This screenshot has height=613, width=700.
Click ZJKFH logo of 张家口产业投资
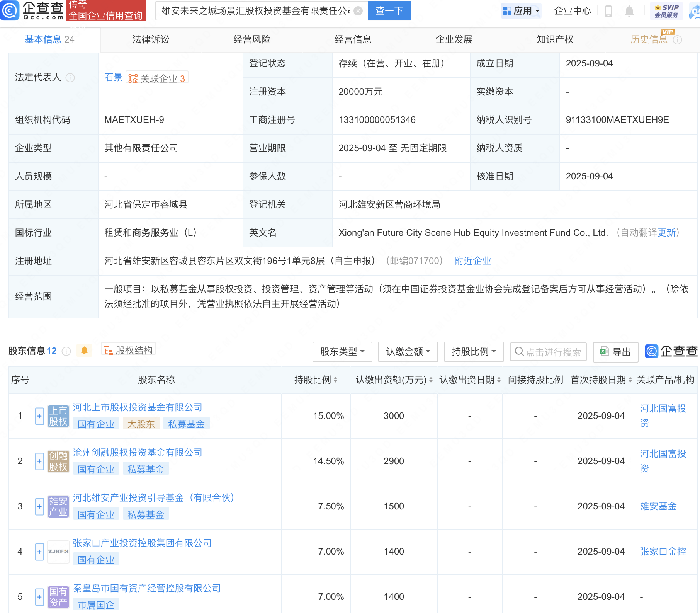point(58,552)
